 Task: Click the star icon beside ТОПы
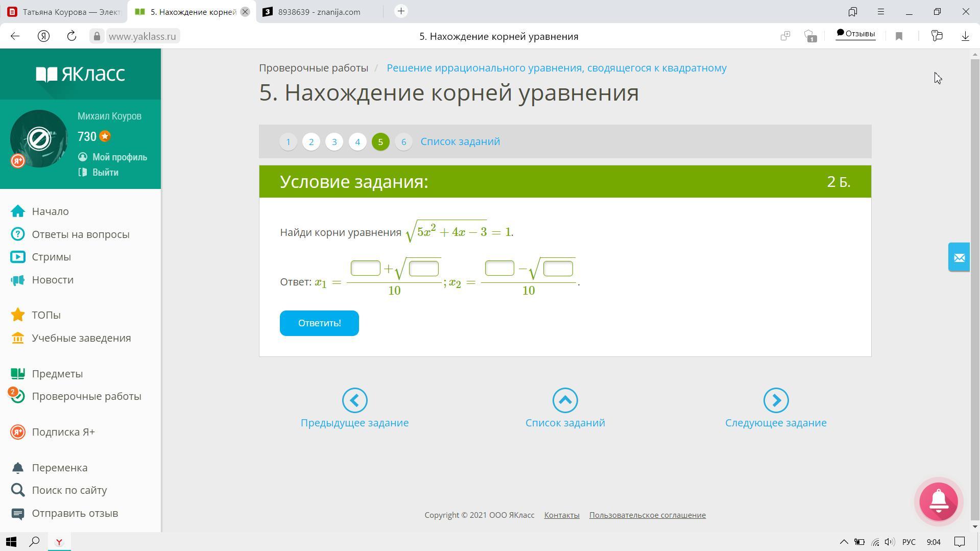[18, 315]
